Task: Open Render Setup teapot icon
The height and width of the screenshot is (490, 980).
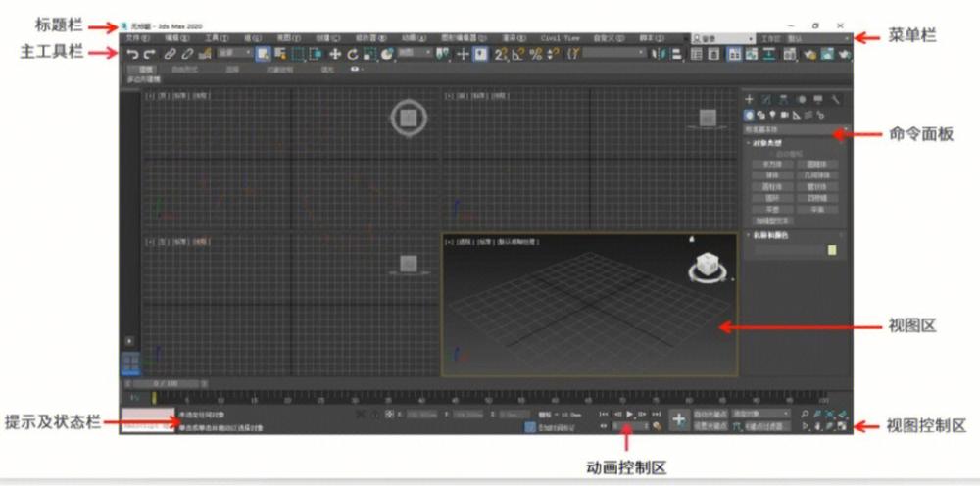Action: (810, 54)
